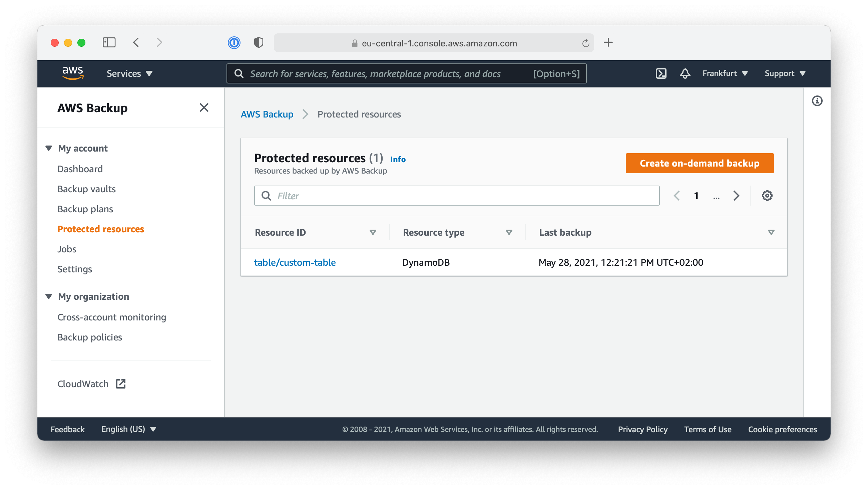Click Protected resources breadcrumb text
The height and width of the screenshot is (490, 868).
359,114
